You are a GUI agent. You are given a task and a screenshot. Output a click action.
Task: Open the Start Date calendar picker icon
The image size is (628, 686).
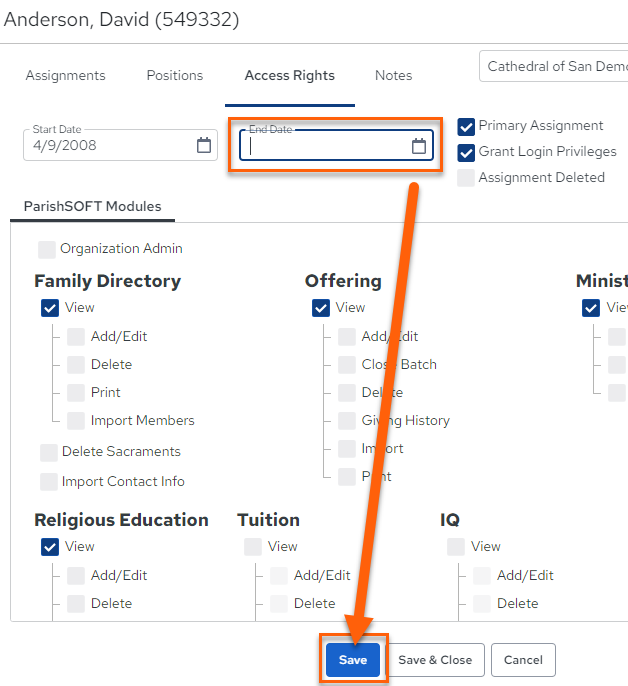(x=203, y=145)
